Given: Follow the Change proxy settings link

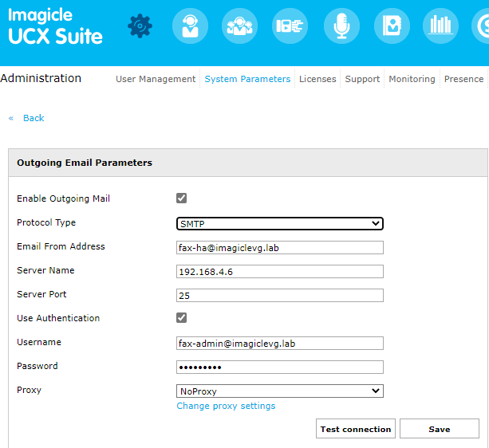Looking at the screenshot, I should (226, 407).
